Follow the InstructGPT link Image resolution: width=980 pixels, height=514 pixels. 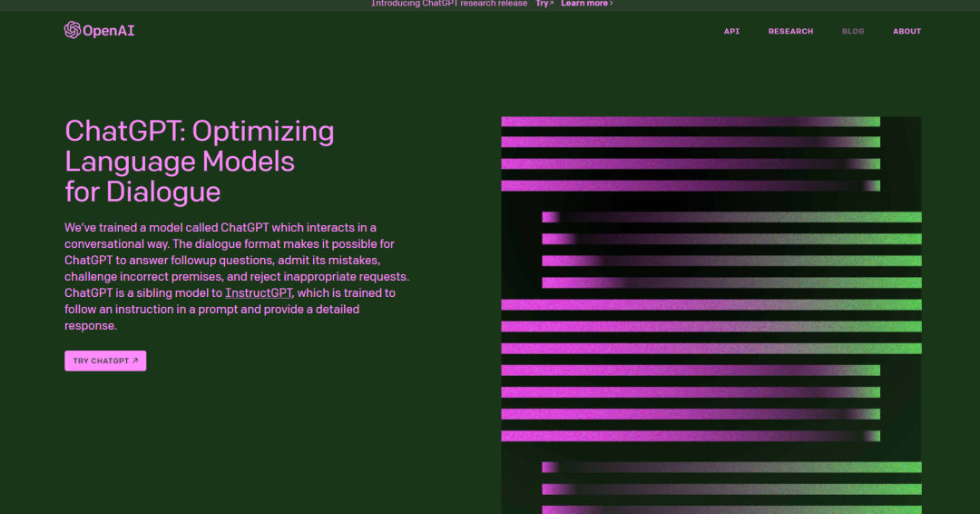(x=259, y=292)
